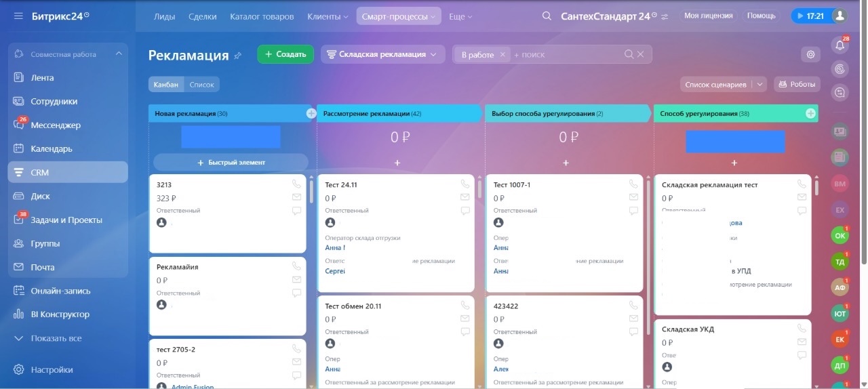Expand Складская рекламация dropdown
This screenshot has width=868, height=389.
tap(383, 54)
